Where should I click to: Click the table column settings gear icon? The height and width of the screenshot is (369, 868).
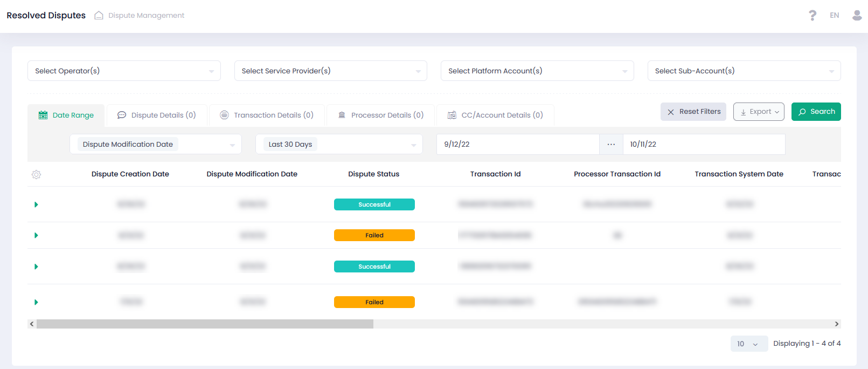[x=36, y=174]
